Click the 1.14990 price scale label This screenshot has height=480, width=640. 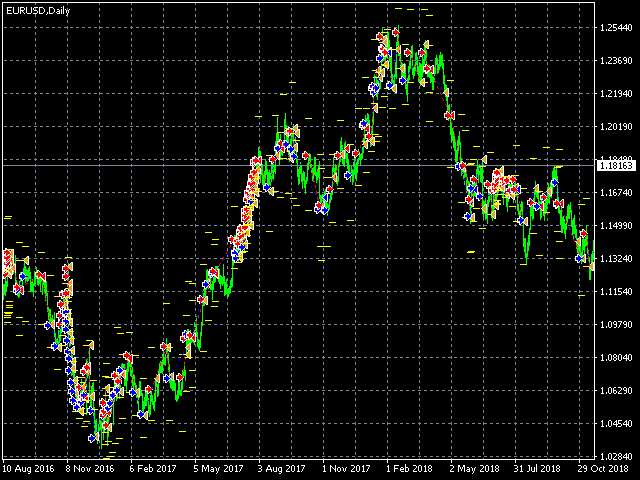616,226
